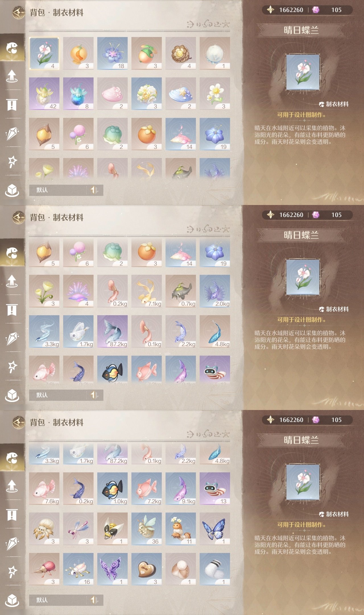
Task: Select the black and yellow fish 1.0kg
Action: [x=112, y=489]
